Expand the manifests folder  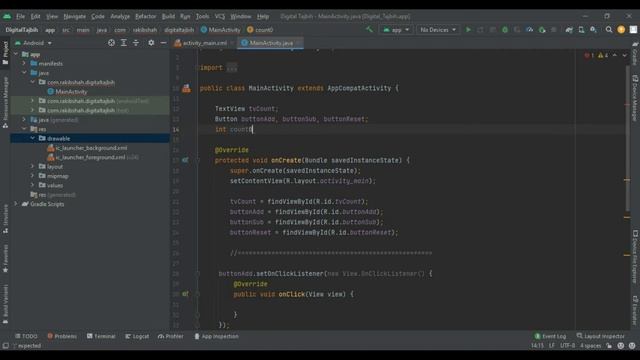pos(24,64)
